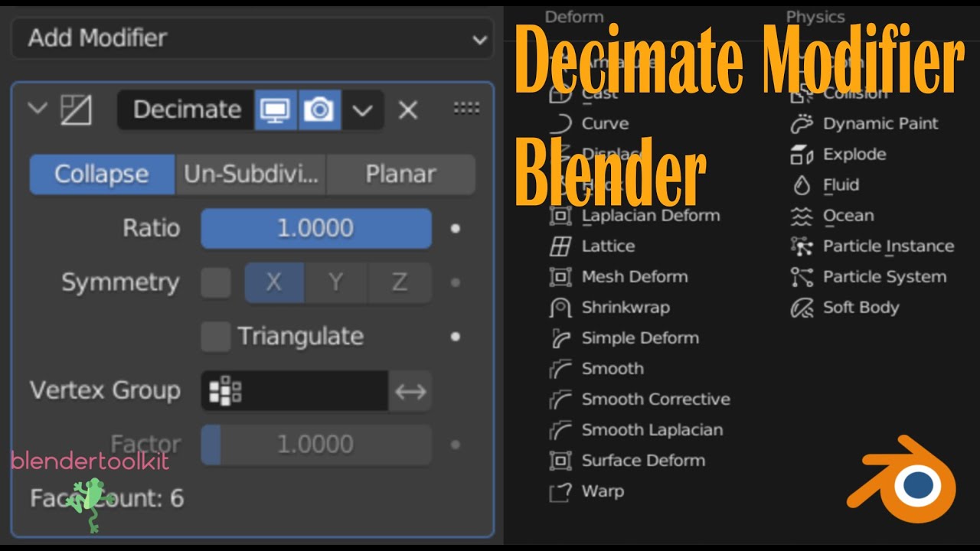The width and height of the screenshot is (980, 551).
Task: Click the Symmetry animate dot
Action: (456, 282)
